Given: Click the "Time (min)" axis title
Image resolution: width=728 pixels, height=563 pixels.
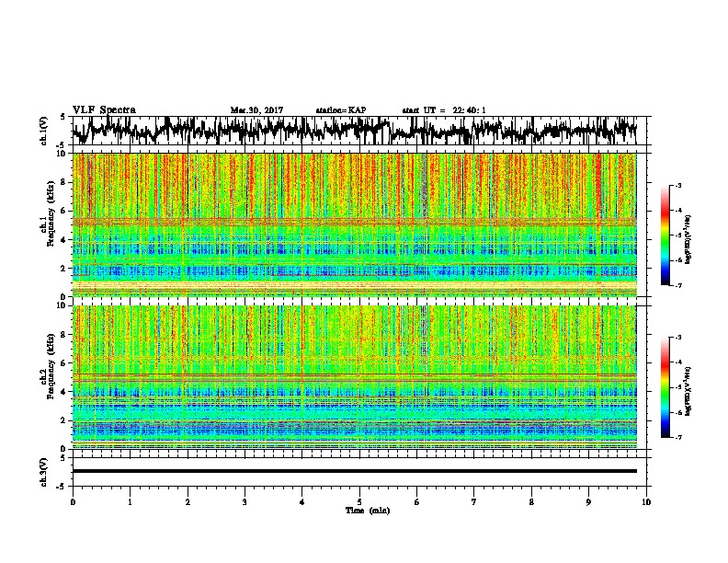Looking at the screenshot, I should tap(368, 511).
